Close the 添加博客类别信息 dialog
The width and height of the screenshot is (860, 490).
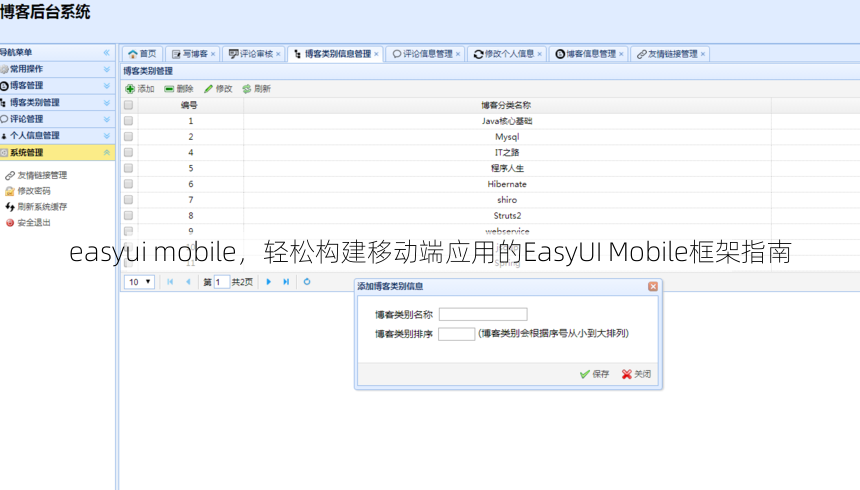coord(653,286)
